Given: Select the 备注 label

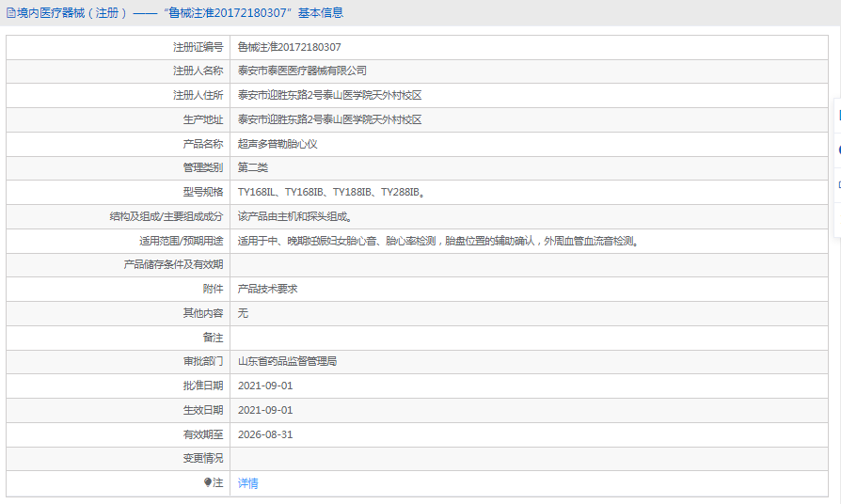Looking at the screenshot, I should point(213,338).
